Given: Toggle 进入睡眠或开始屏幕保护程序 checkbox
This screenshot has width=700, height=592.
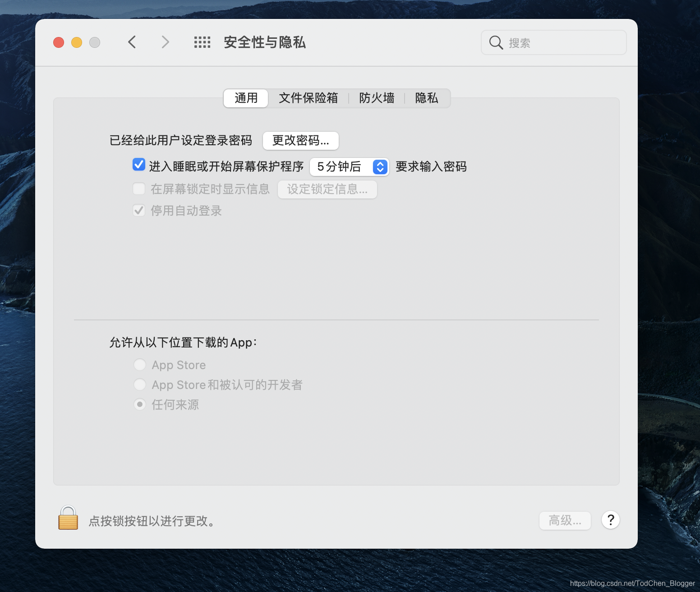Looking at the screenshot, I should [139, 165].
